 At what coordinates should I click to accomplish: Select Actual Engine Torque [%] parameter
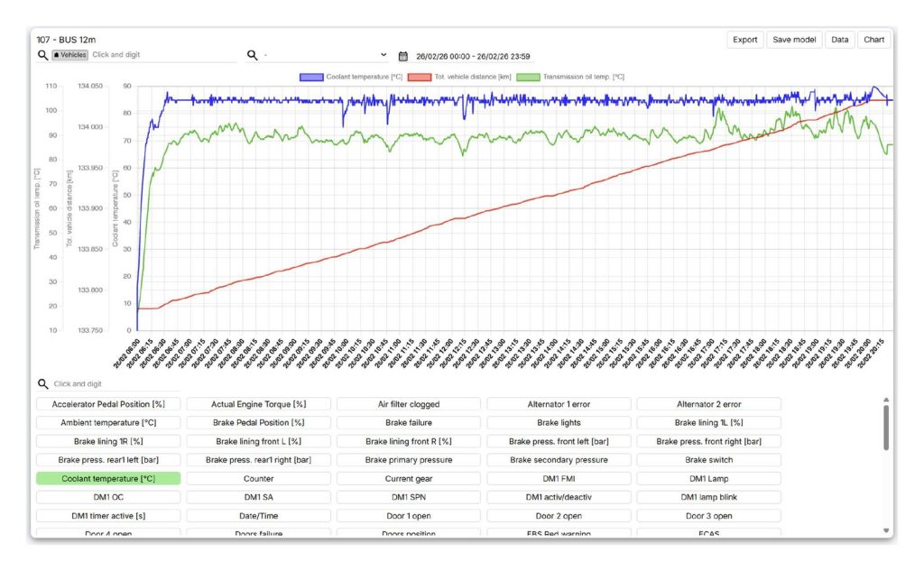click(259, 404)
